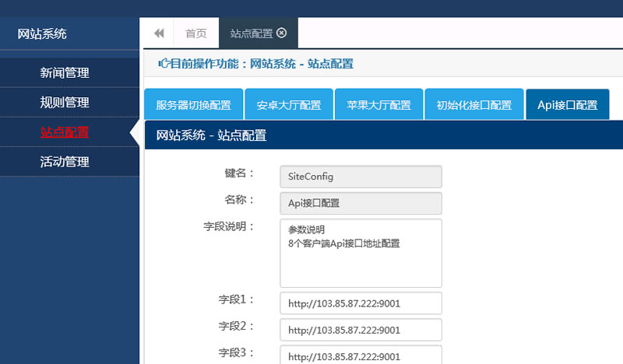623x364 pixels.
Task: Click the 键名 field containing SiteConfig
Action: (x=361, y=177)
